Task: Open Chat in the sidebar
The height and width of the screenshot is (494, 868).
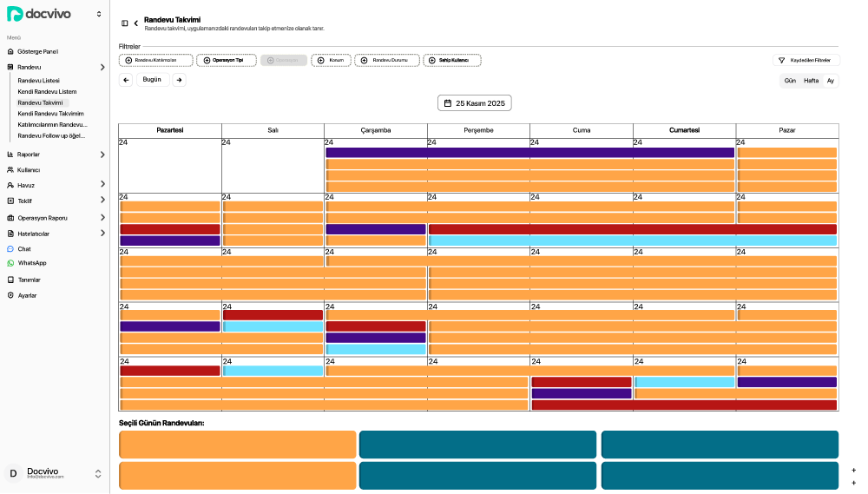Action: coord(23,249)
